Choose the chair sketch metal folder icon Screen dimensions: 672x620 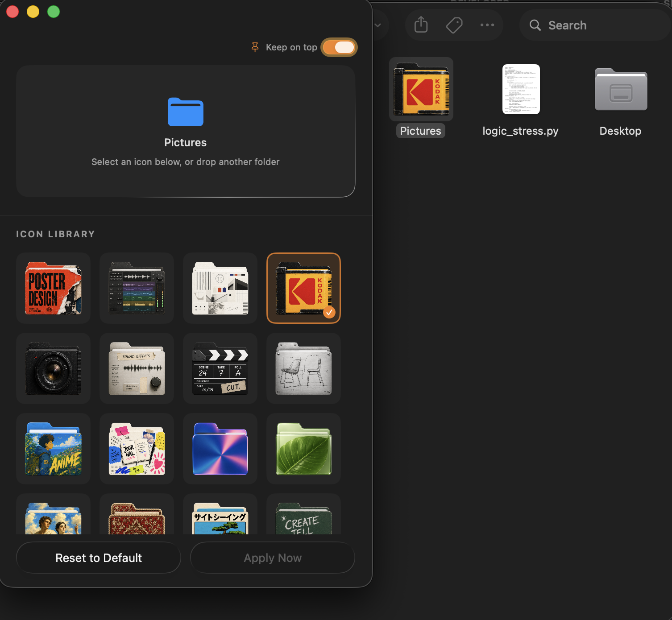303,368
